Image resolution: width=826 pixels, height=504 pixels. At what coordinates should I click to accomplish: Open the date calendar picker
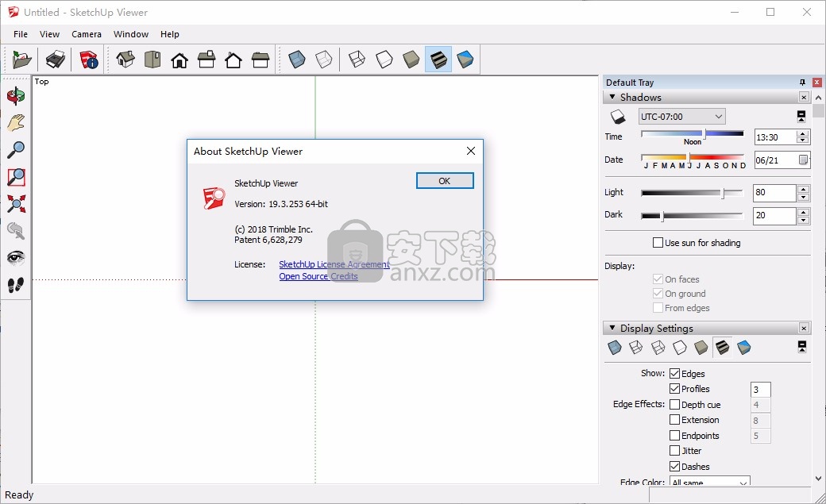click(x=803, y=160)
